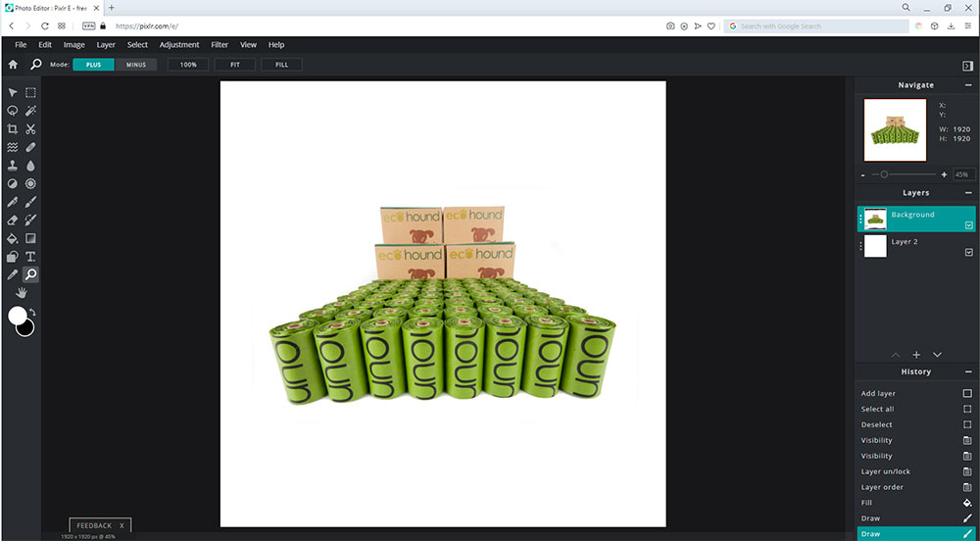
Task: Click the FILL zoom button
Action: [x=282, y=65]
